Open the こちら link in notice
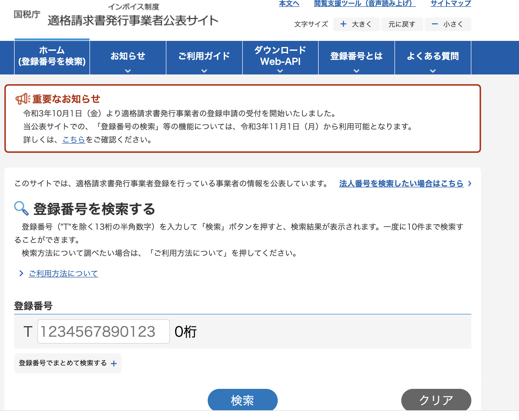This screenshot has width=519, height=420. coord(74,140)
